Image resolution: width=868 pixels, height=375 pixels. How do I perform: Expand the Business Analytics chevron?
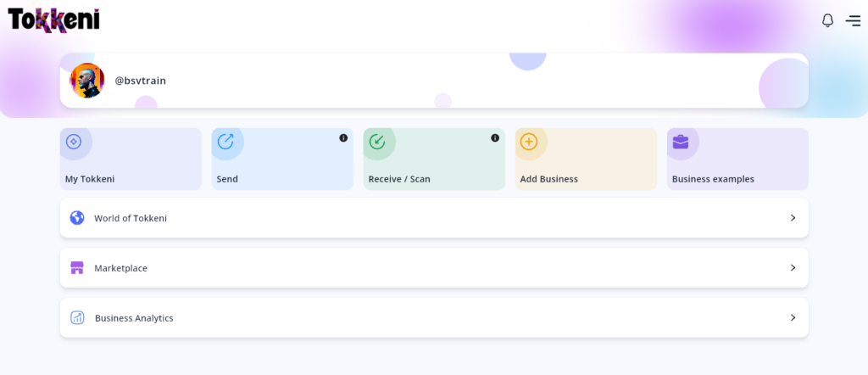[x=793, y=318]
